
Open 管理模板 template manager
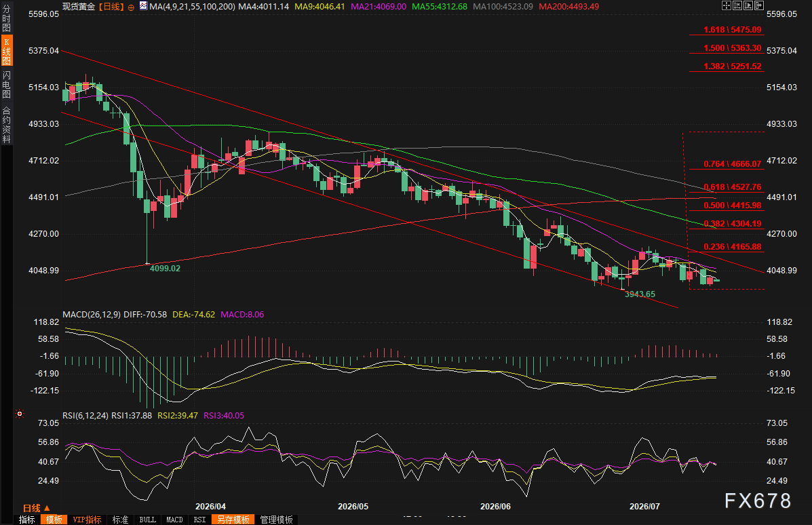[277, 520]
